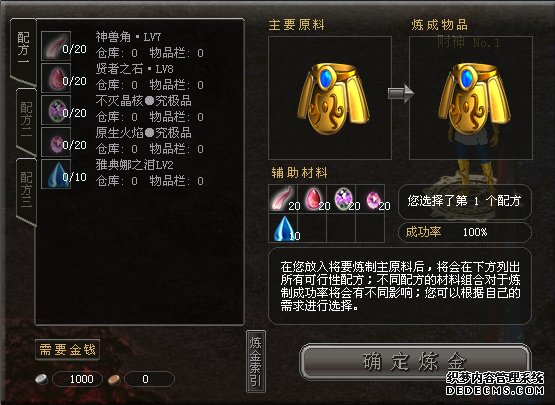
Task: Click the pink horn in 辅助材料 grid
Action: click(x=283, y=199)
